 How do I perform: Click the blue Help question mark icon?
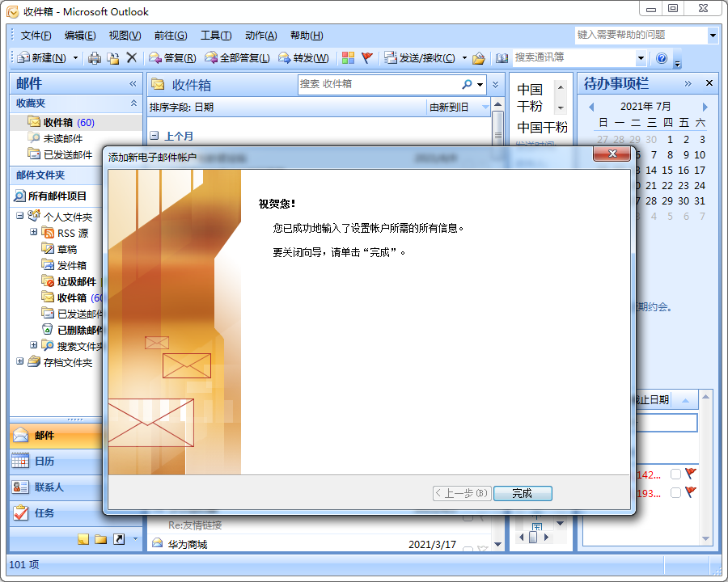pyautogui.click(x=662, y=58)
